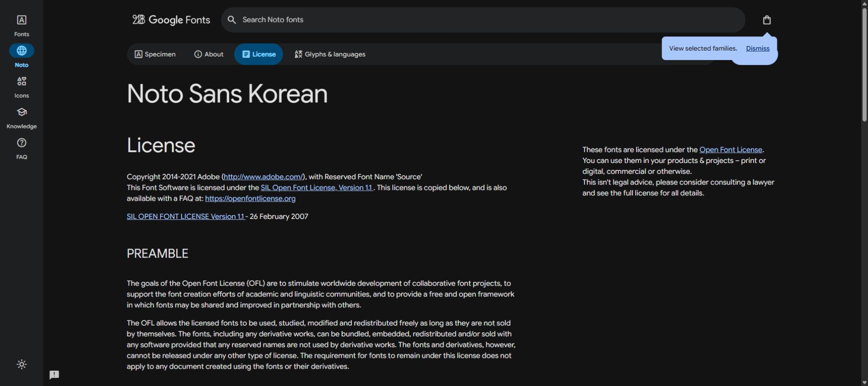The image size is (868, 386).
Task: Toggle the light/dark theme sun icon
Action: [21, 364]
